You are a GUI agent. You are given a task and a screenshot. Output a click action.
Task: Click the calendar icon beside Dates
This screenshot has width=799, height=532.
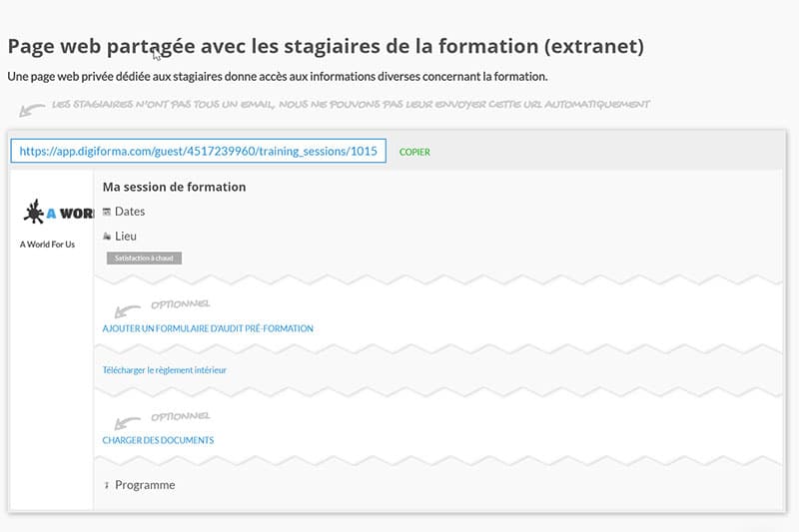point(107,212)
